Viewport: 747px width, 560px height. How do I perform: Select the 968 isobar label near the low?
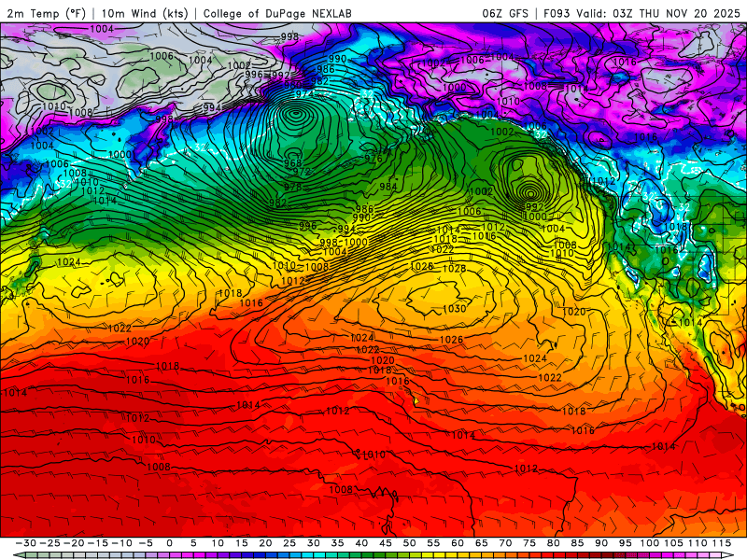(x=292, y=162)
